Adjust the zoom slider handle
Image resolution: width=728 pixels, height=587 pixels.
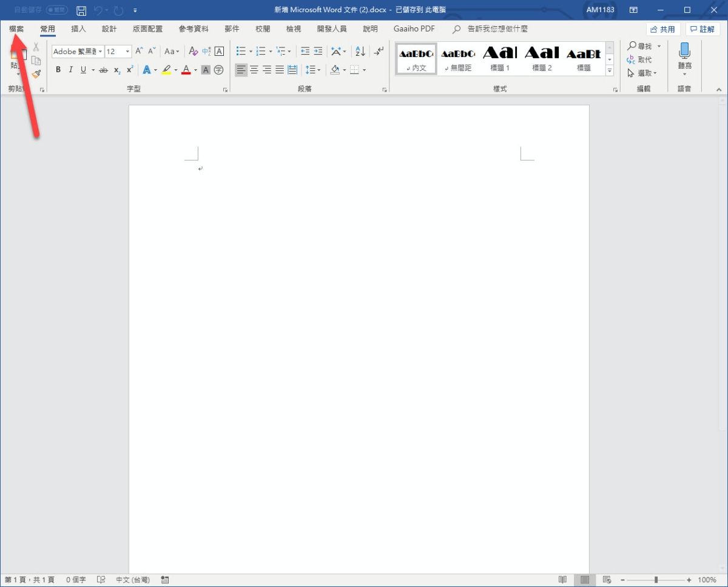click(x=656, y=580)
